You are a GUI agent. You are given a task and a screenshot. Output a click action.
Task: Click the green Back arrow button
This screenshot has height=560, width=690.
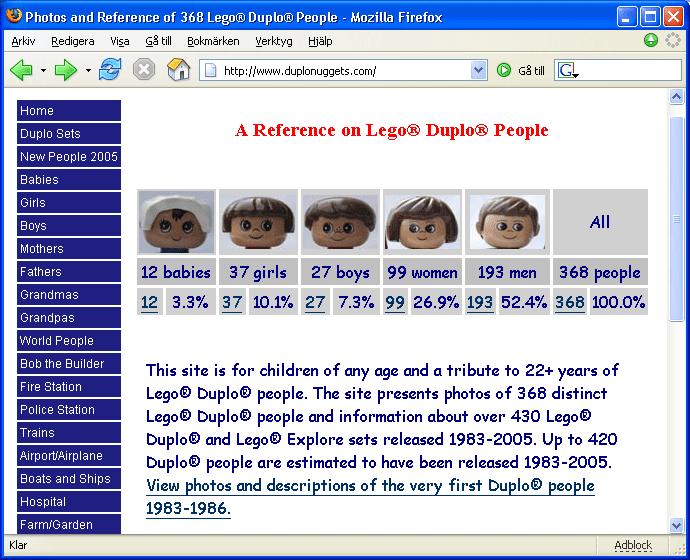coord(21,70)
